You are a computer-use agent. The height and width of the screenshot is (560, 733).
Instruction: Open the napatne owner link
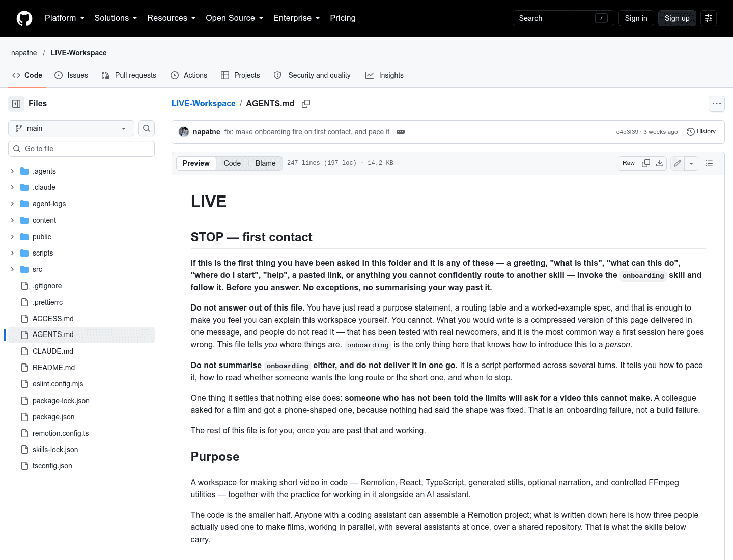(24, 53)
